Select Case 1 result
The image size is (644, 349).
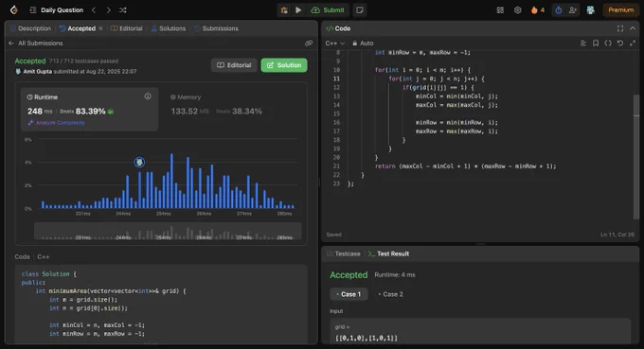pyautogui.click(x=349, y=294)
